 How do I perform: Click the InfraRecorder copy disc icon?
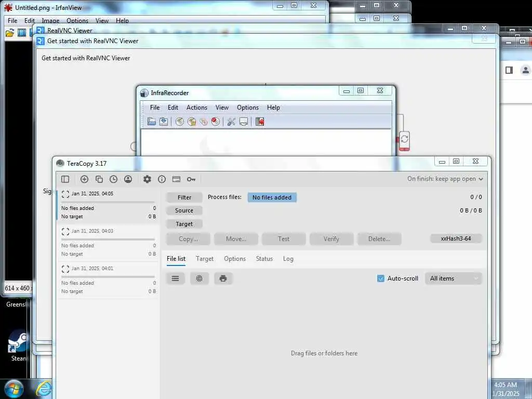[x=204, y=122]
